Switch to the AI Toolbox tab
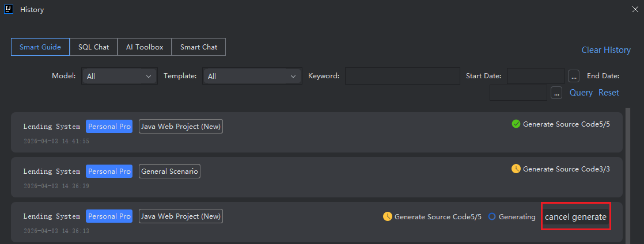Screen dimensions: 644x244 click(145, 47)
